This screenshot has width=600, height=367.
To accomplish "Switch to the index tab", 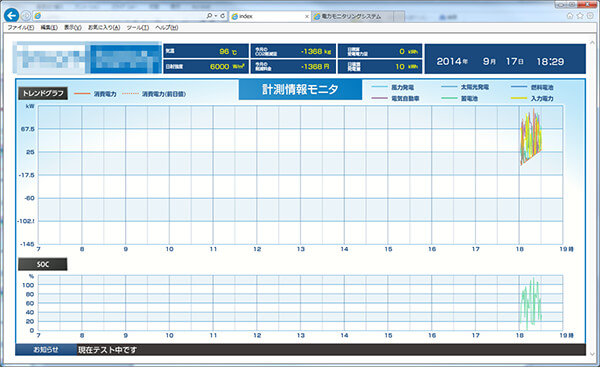I will (270, 16).
